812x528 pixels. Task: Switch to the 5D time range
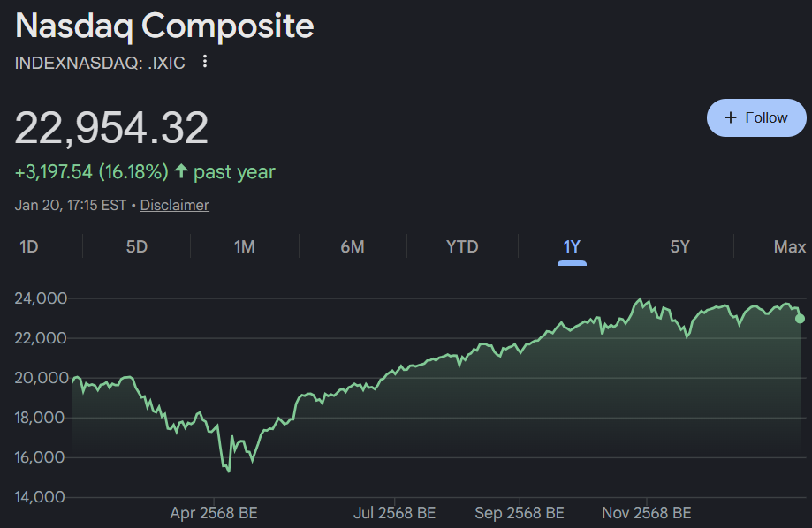click(x=136, y=247)
